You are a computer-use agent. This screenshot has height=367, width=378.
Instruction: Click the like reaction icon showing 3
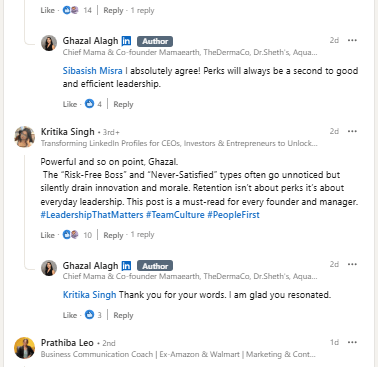tap(89, 315)
